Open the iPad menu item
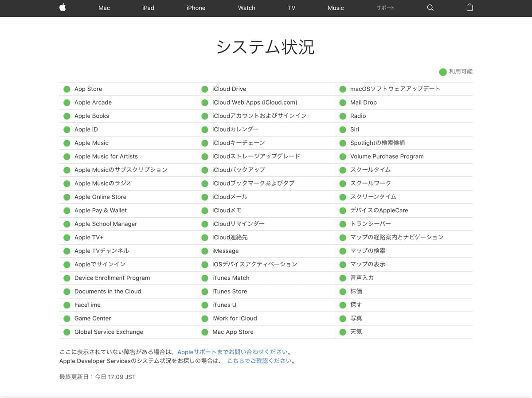Image resolution: width=532 pixels, height=398 pixels. click(x=148, y=8)
